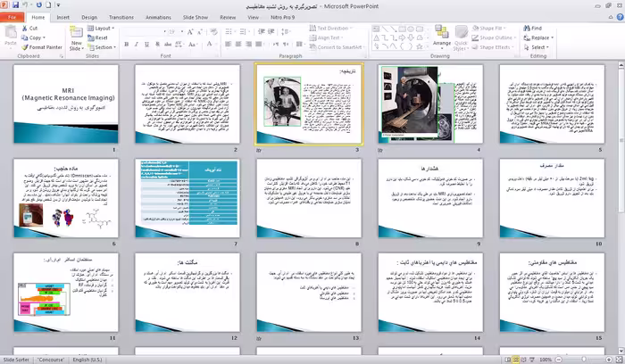
Task: Open the font size dropdown
Action: [x=182, y=31]
